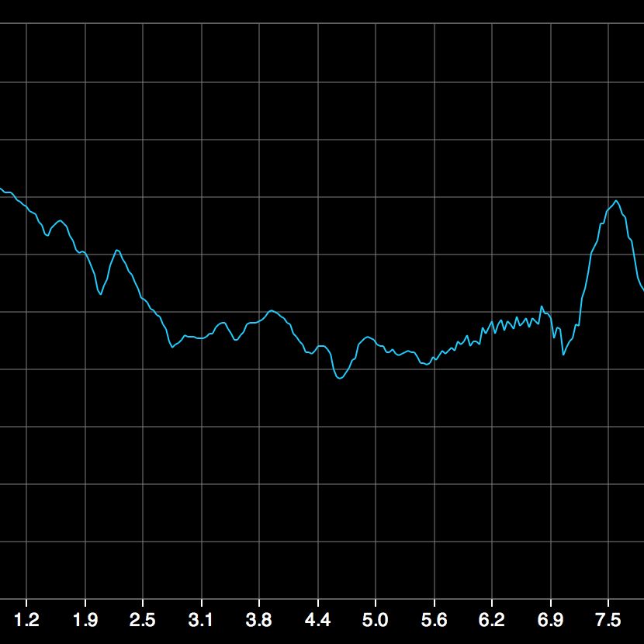Click the 4.4 x-axis label
Screen dimensions: 644x644
317,620
